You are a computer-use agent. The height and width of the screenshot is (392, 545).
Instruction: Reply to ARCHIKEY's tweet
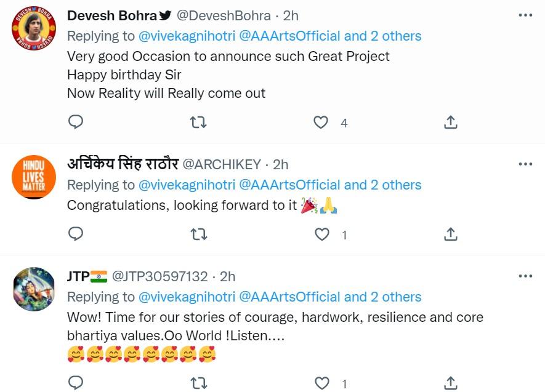(76, 234)
